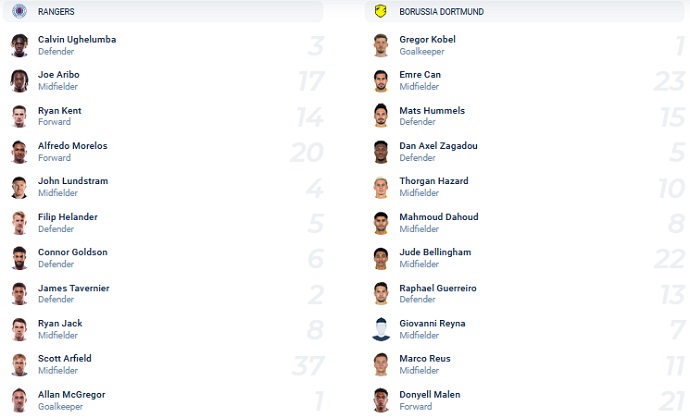Click Scott Arfield's shirt number 37
This screenshot has height=418, width=690.
(x=308, y=365)
